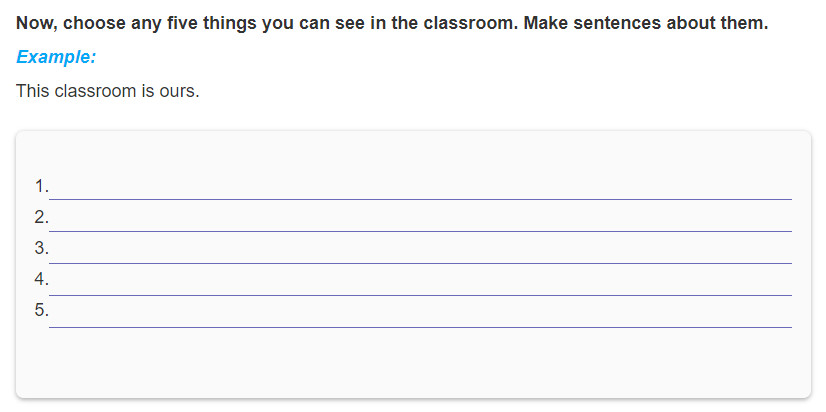Viewport: 826px width, 412px height.
Task: Click the list number "4." label
Action: click(x=42, y=279)
